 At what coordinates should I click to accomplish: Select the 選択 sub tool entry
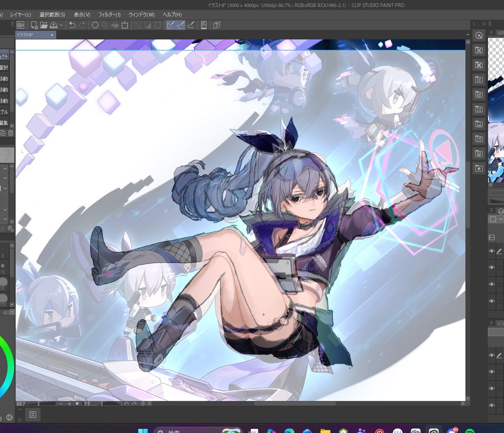pyautogui.click(x=4, y=67)
